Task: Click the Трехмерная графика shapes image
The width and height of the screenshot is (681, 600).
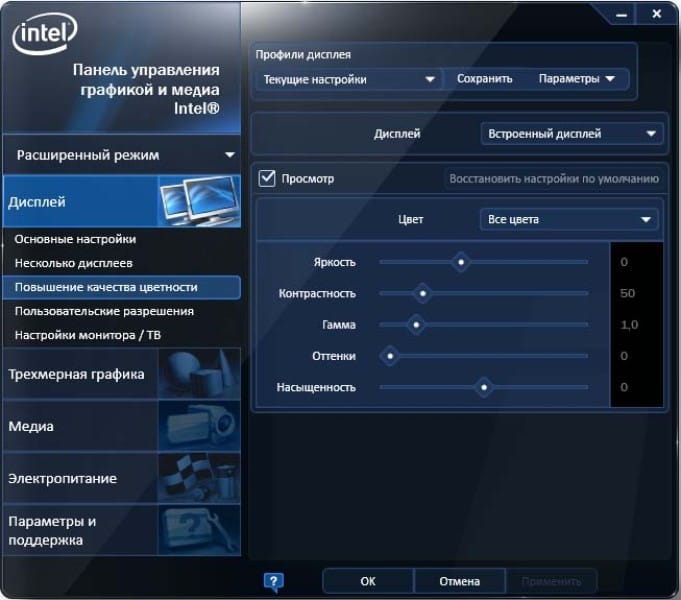Action: click(x=199, y=374)
